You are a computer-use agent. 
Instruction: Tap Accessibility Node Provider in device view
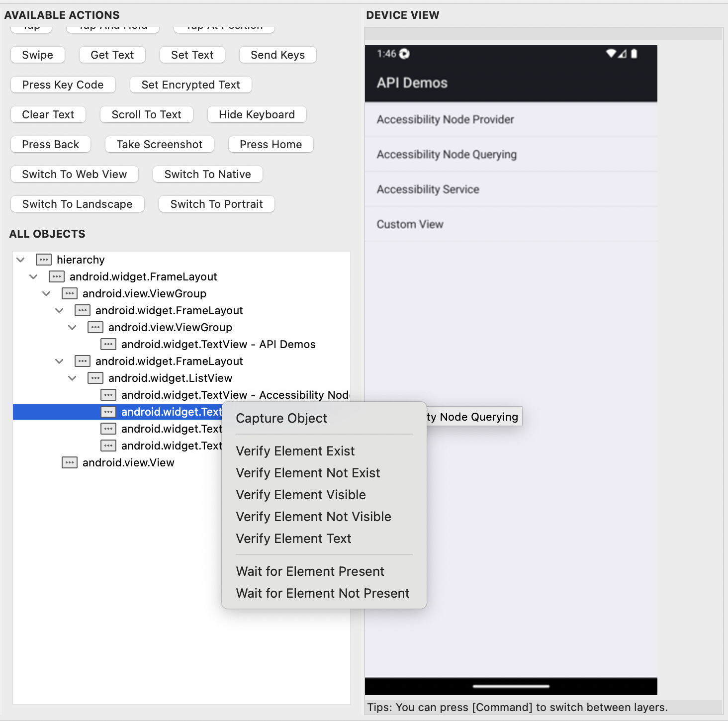point(511,119)
